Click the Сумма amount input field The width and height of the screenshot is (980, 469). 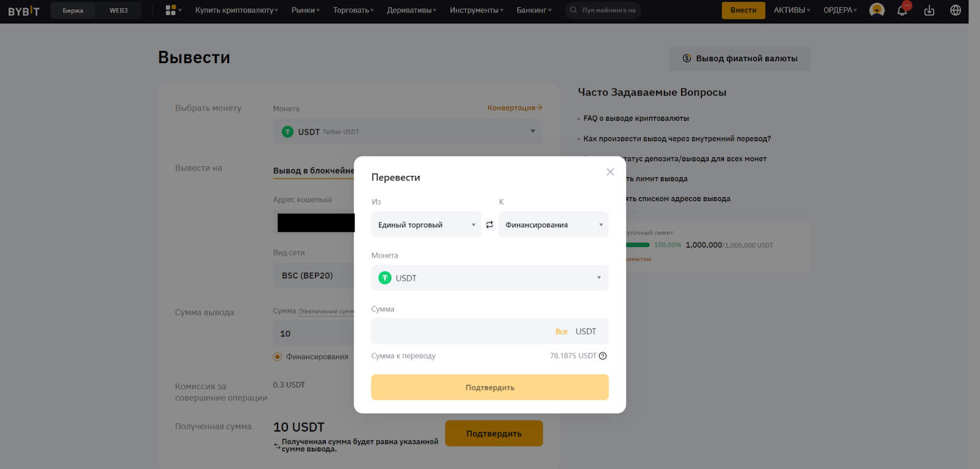coord(459,332)
